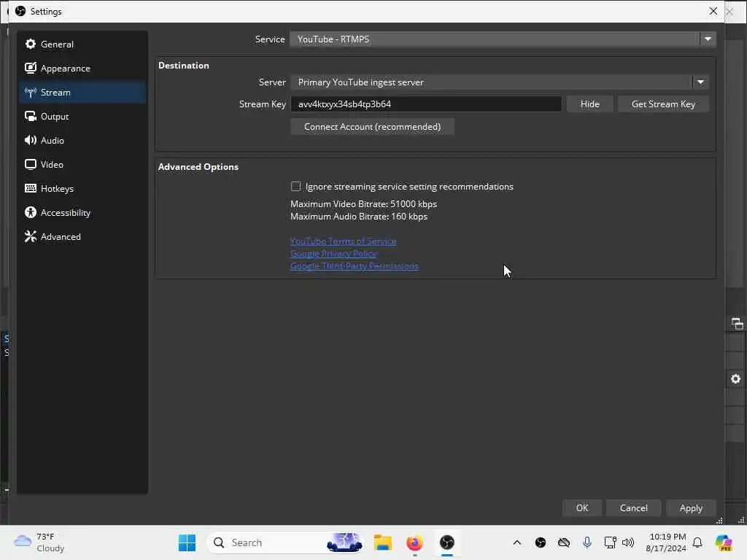Open Firefox from the taskbar
This screenshot has height=560, width=747.
(x=414, y=542)
